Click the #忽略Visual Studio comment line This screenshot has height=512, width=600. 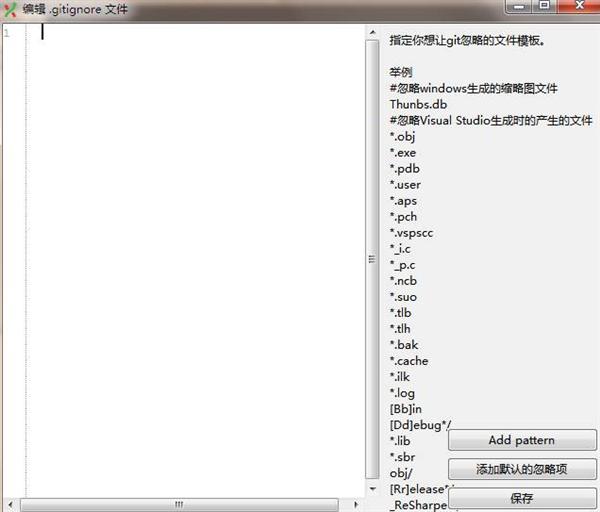[x=491, y=121]
